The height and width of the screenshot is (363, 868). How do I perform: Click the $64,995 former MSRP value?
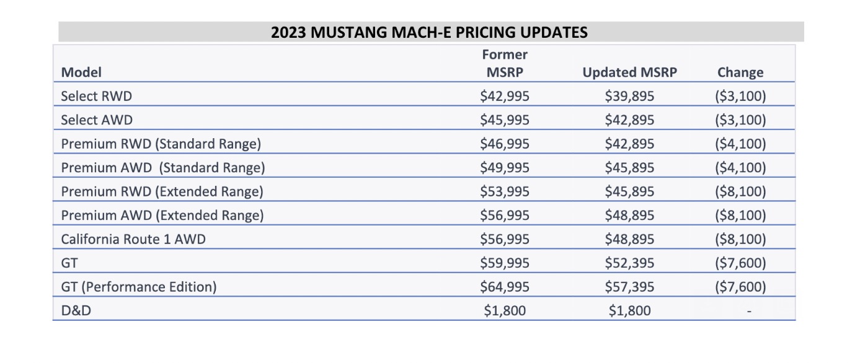click(505, 287)
